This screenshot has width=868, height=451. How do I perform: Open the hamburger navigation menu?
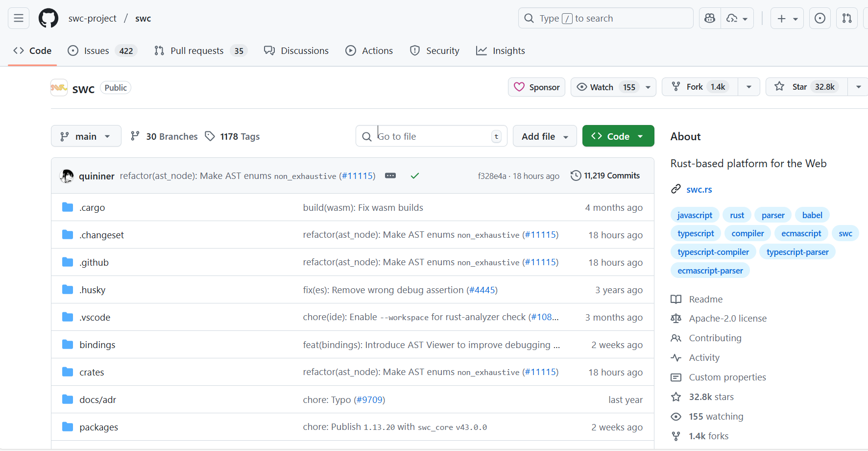click(x=19, y=18)
